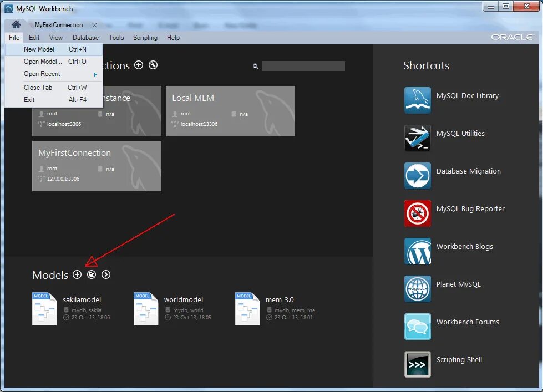The image size is (543, 392).
Task: Open the Help menu
Action: coord(173,37)
